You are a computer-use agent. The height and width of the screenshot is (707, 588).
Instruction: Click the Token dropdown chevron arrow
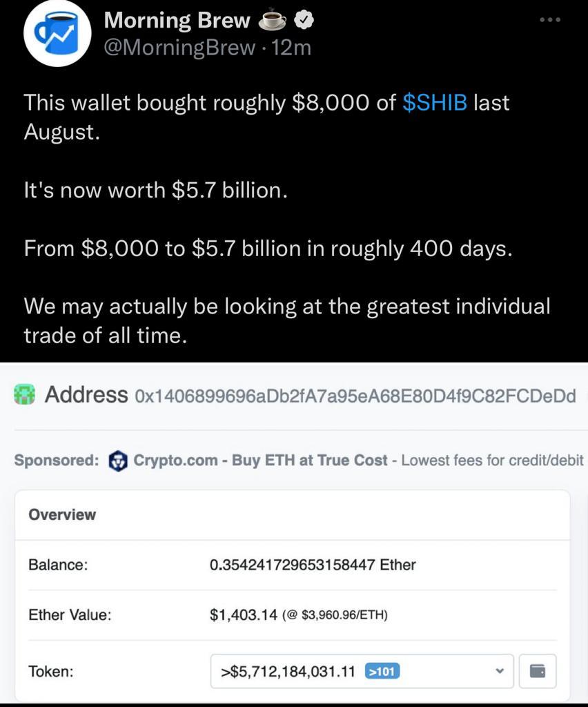pos(500,671)
